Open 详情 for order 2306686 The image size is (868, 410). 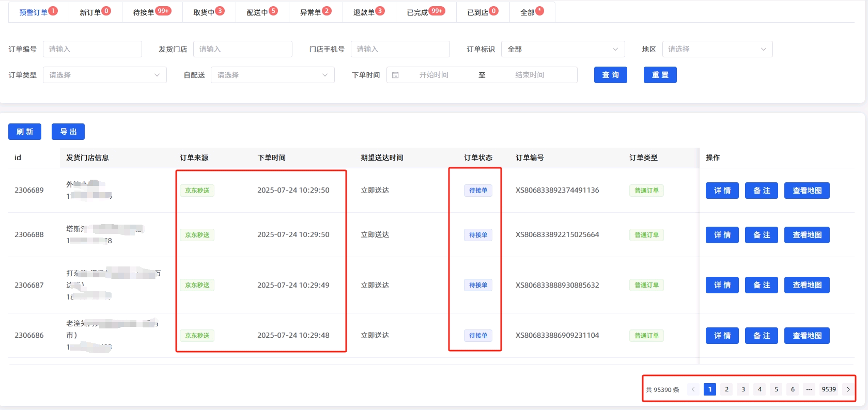click(722, 336)
